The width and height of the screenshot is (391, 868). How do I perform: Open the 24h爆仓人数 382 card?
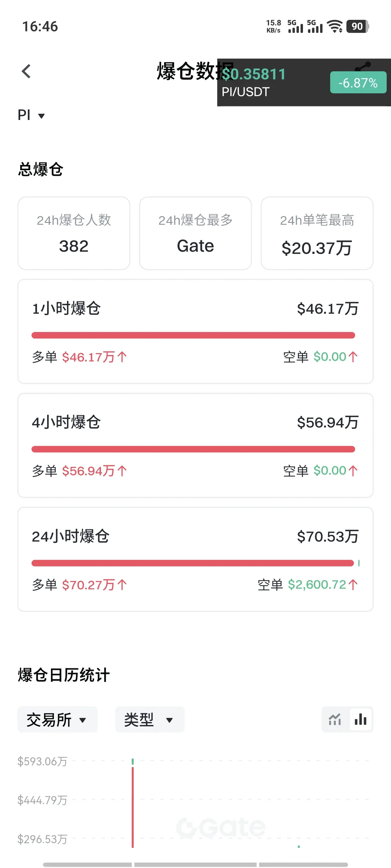[x=74, y=233]
